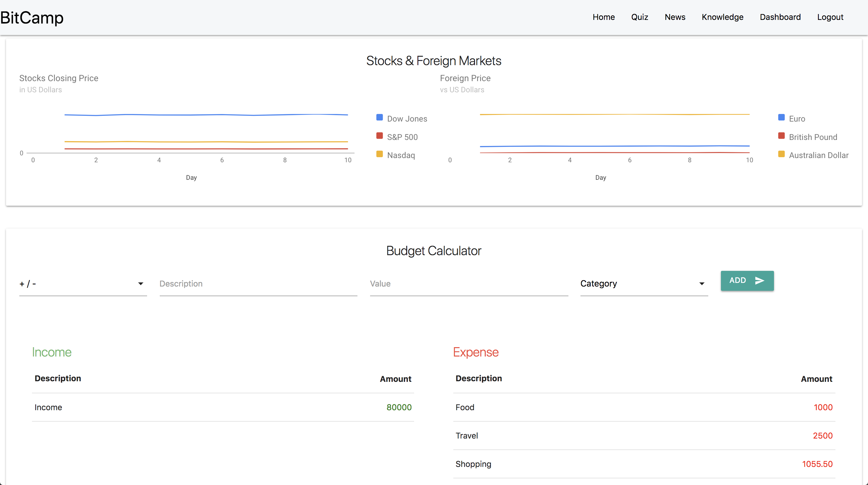Click the Nasdaq legend swatch

[x=379, y=154]
